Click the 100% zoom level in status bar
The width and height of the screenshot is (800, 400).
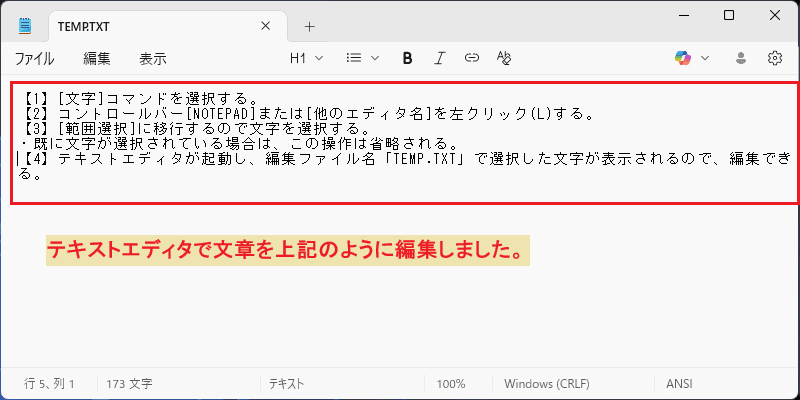click(451, 384)
